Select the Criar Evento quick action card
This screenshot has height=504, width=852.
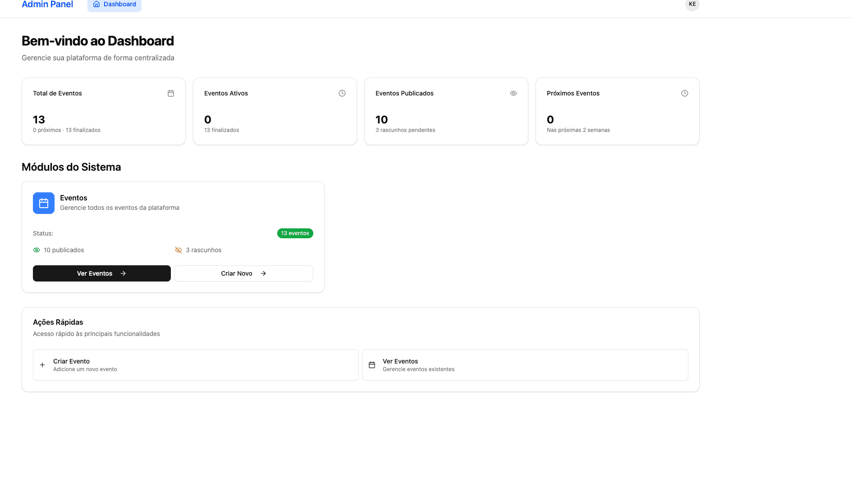pos(196,365)
